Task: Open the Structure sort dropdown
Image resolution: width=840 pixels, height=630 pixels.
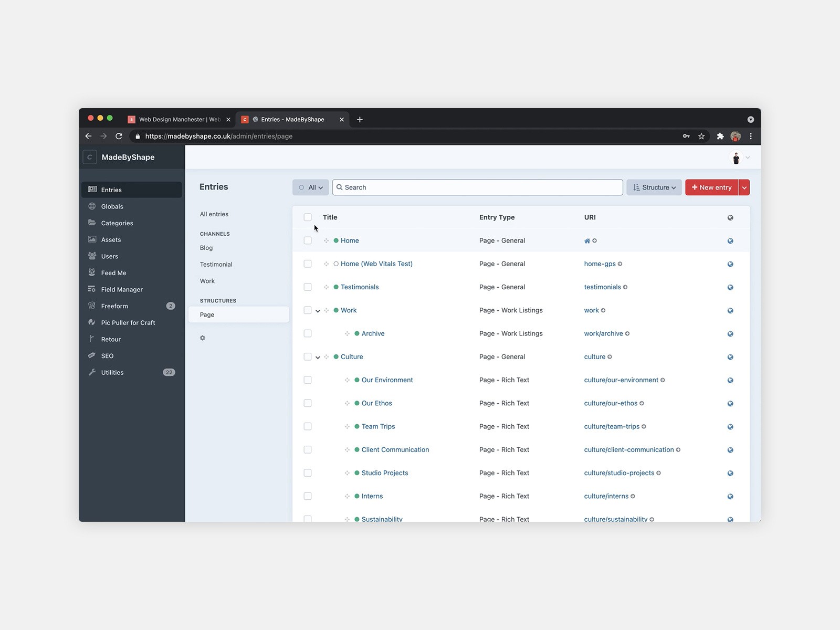Action: click(x=654, y=187)
